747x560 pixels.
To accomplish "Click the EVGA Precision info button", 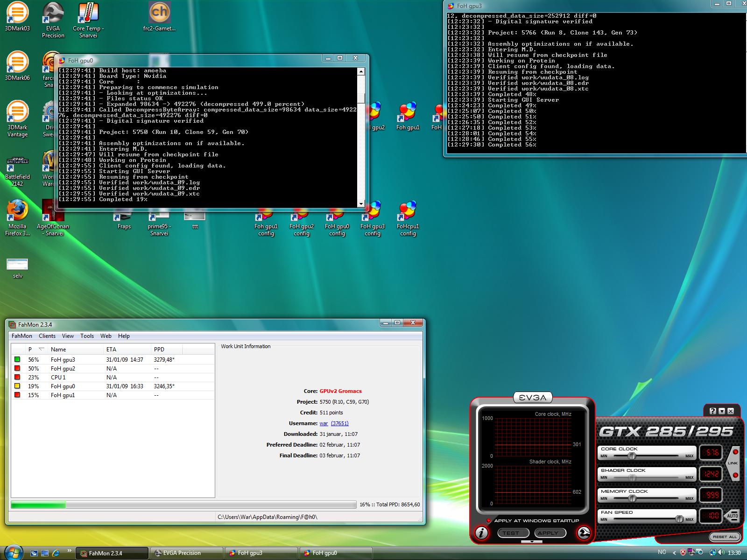I will tap(481, 532).
